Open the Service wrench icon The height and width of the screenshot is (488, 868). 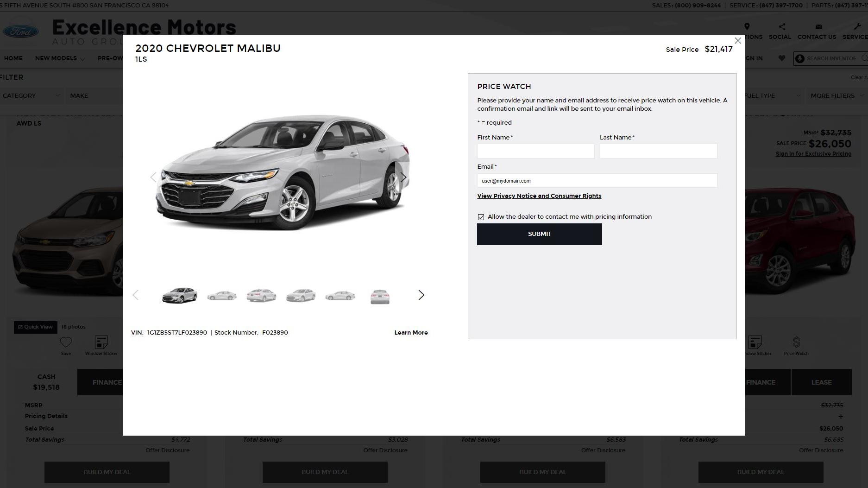tap(856, 26)
